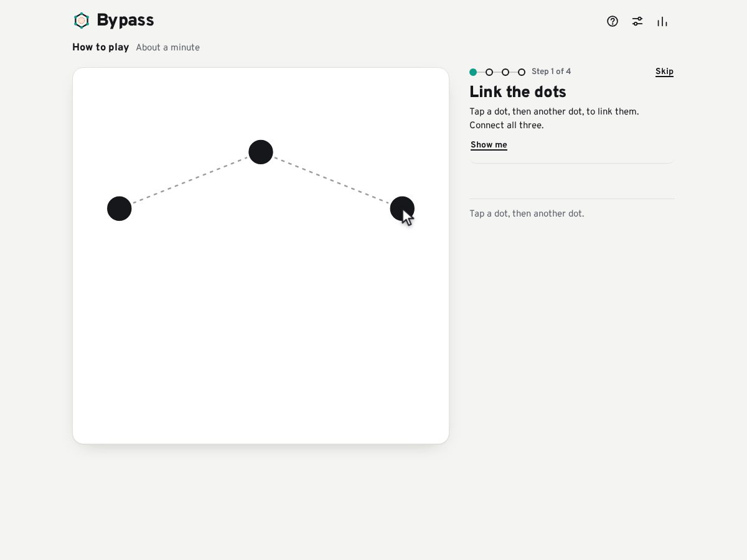The image size is (747, 560).
Task: Tap the left dot on board
Action: (x=120, y=208)
